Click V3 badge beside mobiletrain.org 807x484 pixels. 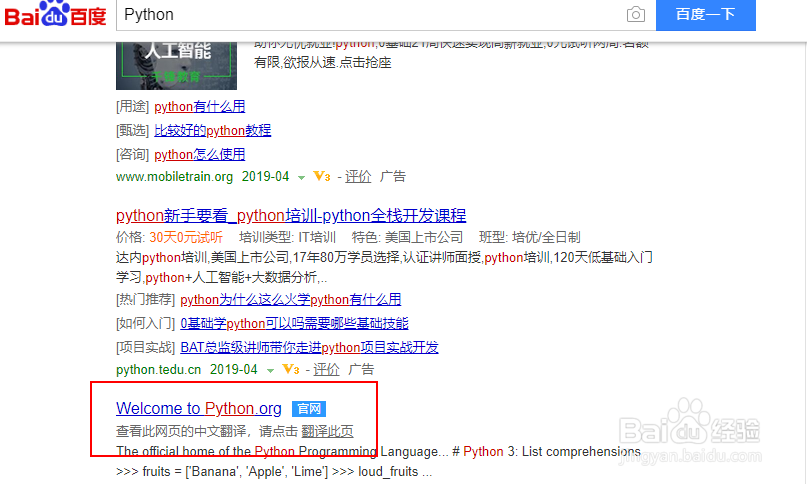coord(322,177)
